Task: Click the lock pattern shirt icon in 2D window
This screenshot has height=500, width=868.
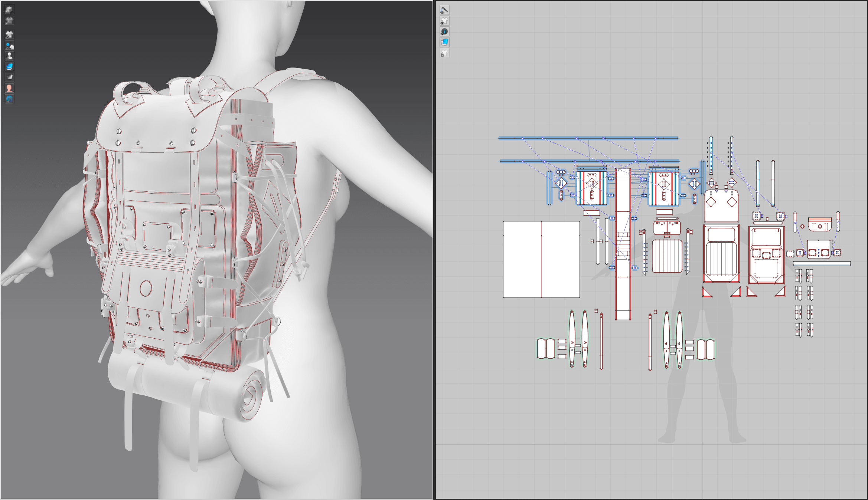Action: click(444, 53)
